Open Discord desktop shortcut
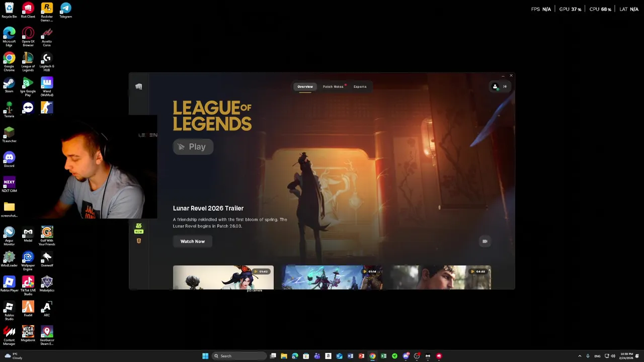This screenshot has width=644, height=362. coord(9,160)
